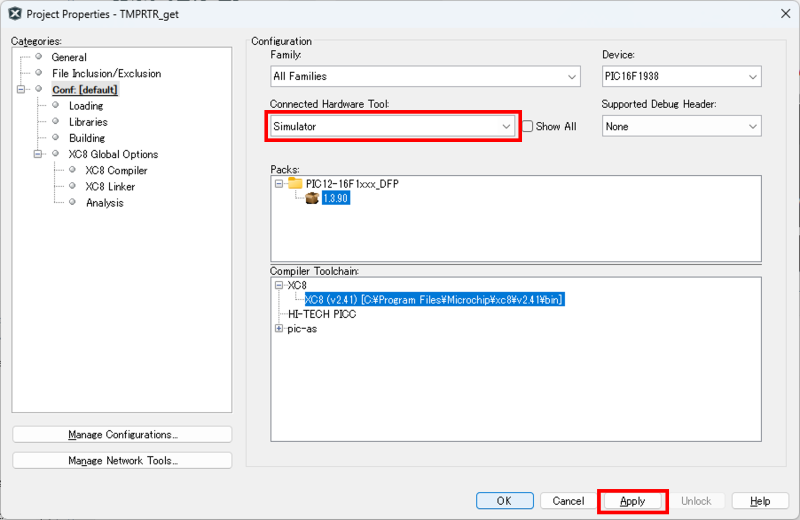The image size is (800, 520).
Task: Select the 1.3.90 pack version icon
Action: (x=311, y=198)
